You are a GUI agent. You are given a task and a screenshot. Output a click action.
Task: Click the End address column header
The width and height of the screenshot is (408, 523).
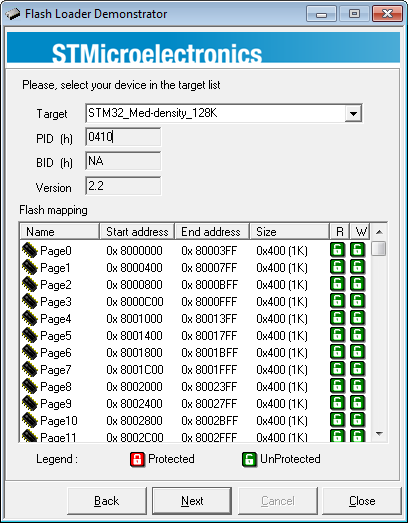[x=212, y=231]
